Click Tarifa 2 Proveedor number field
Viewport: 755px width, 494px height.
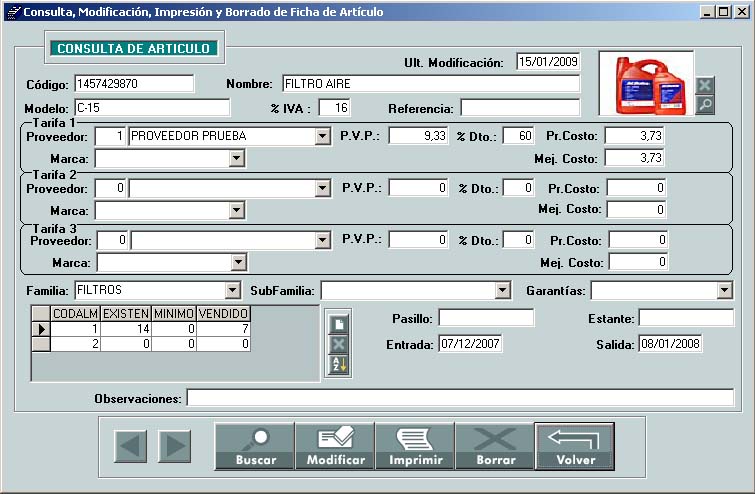[110, 188]
